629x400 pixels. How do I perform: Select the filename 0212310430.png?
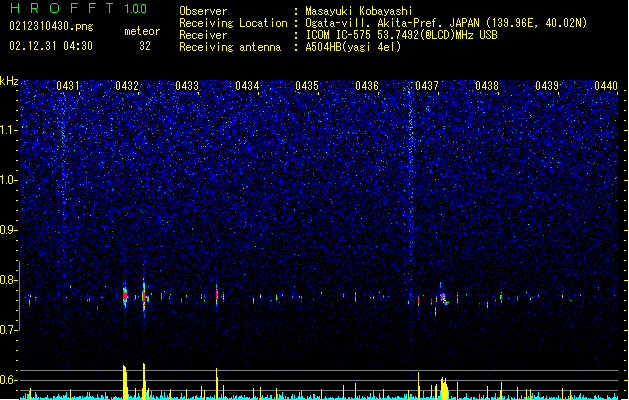51,27
